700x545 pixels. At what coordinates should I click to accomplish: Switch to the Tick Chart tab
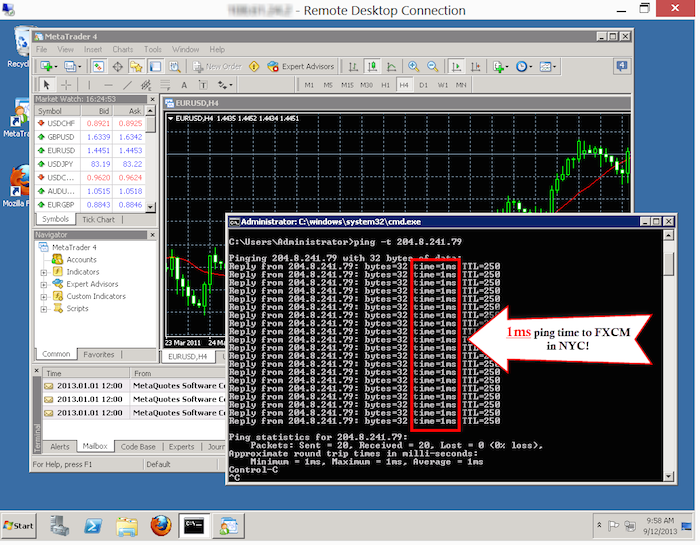click(x=98, y=220)
